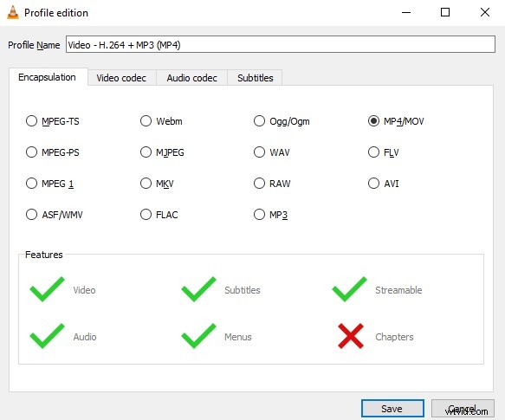The image size is (505, 420).
Task: Click the Audio feature label
Action: 85,337
